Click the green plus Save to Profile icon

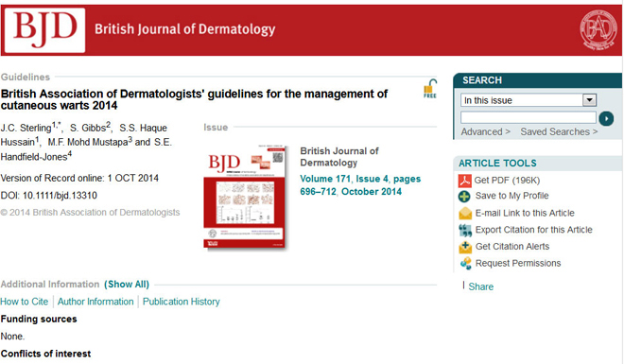click(464, 196)
